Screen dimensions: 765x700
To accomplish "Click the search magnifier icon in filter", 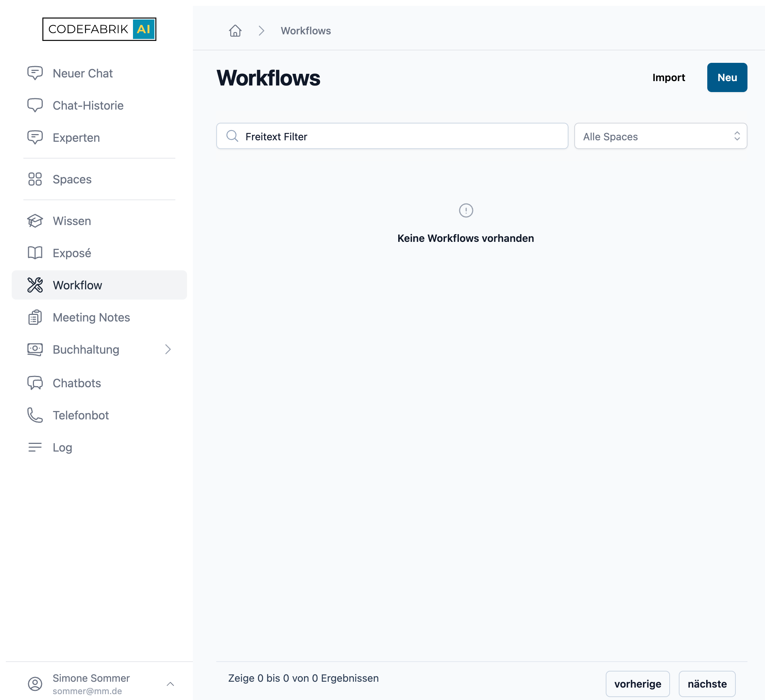I will click(232, 136).
